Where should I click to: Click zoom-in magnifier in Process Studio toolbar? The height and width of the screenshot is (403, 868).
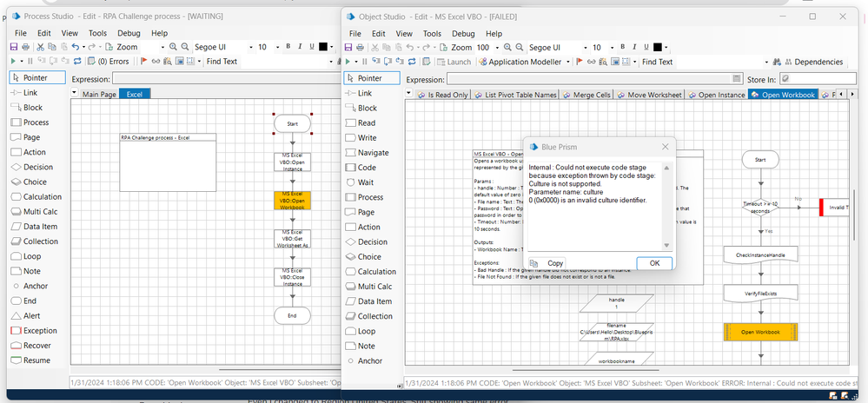pyautogui.click(x=174, y=47)
